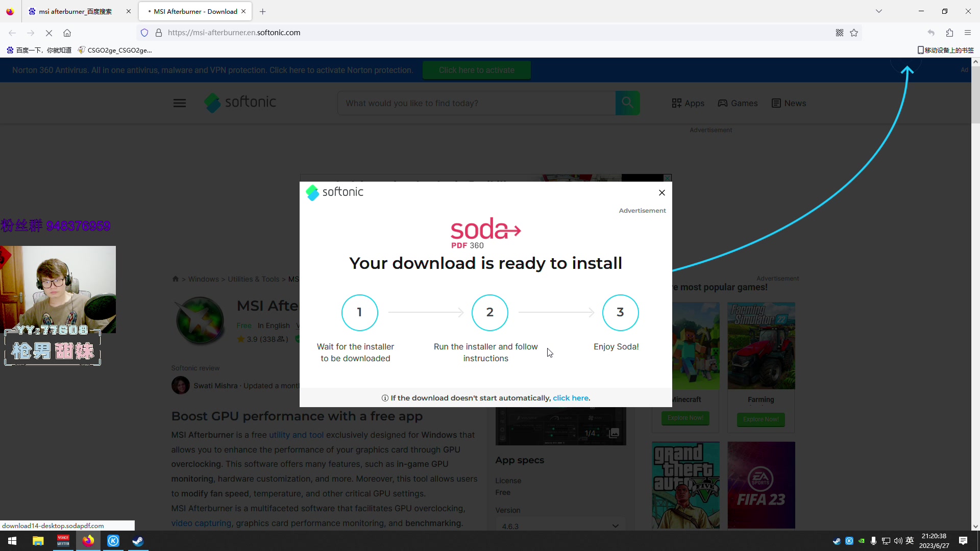The height and width of the screenshot is (551, 980).
Task: Open volume control in system tray
Action: 898,541
